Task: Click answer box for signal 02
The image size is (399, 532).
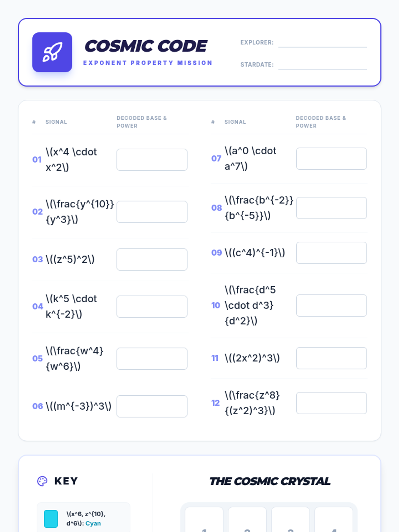Action: click(x=152, y=212)
